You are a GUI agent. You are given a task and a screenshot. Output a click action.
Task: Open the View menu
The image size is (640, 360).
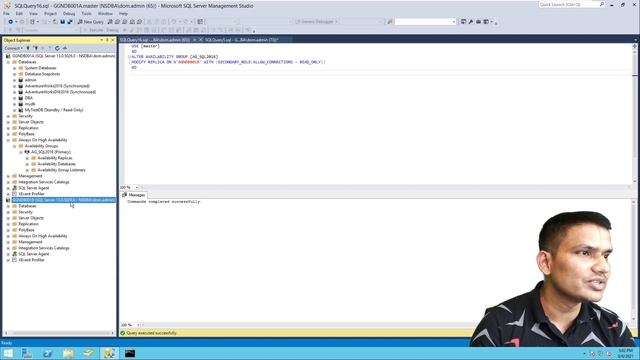click(33, 13)
